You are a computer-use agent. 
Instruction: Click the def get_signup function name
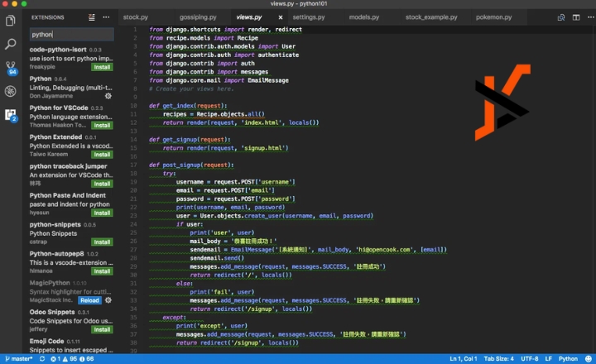(180, 140)
